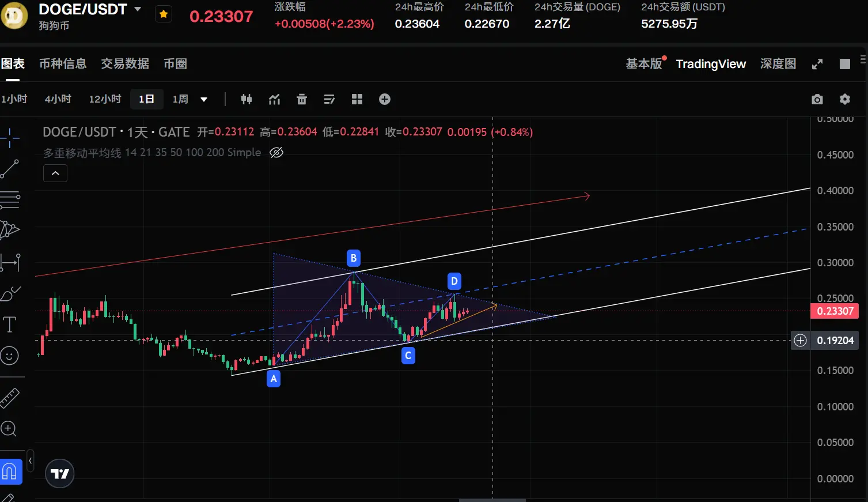This screenshot has width=868, height=502.
Task: Select the crosshair cursor tool
Action: 10,137
